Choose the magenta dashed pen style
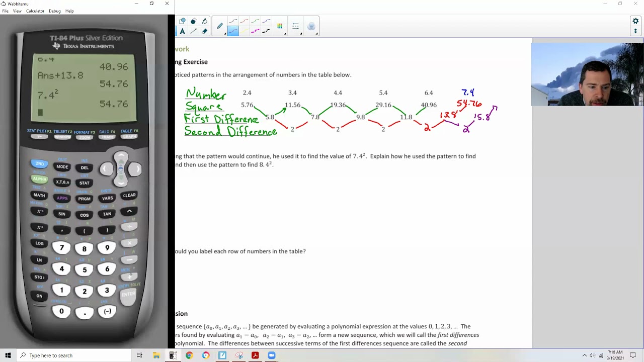The image size is (644, 362). tap(255, 31)
